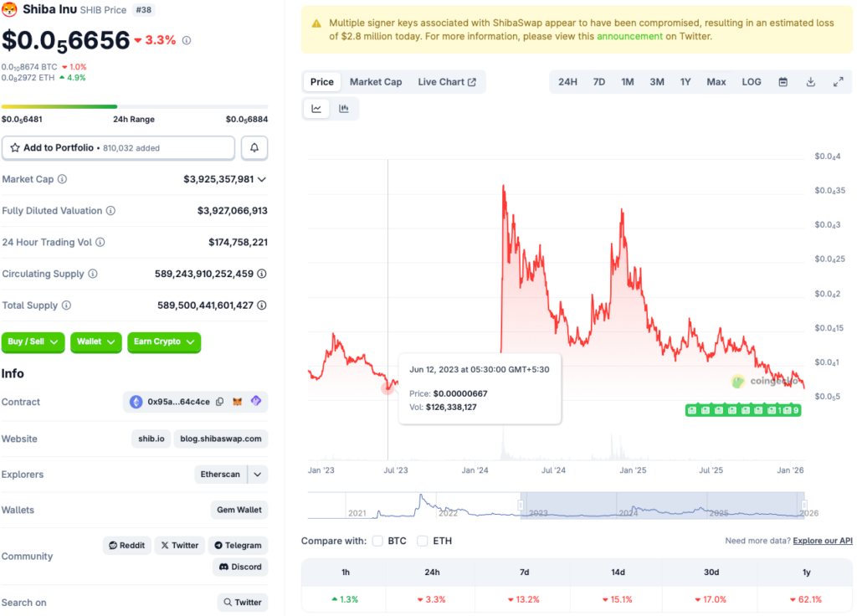Select the line chart view icon
Screen dimensions: 857x616
[316, 109]
